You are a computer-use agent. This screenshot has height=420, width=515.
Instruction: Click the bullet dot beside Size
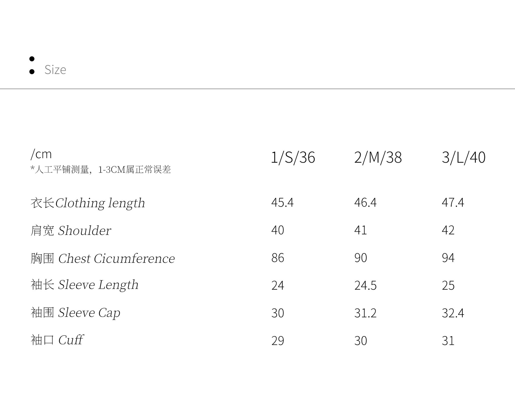(32, 72)
